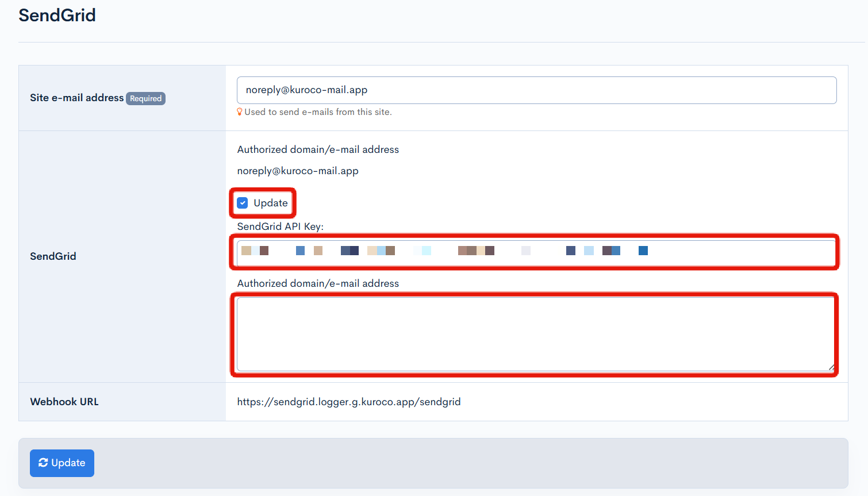Click the SendGrid row label in settings table
The image size is (868, 496).
(x=53, y=256)
